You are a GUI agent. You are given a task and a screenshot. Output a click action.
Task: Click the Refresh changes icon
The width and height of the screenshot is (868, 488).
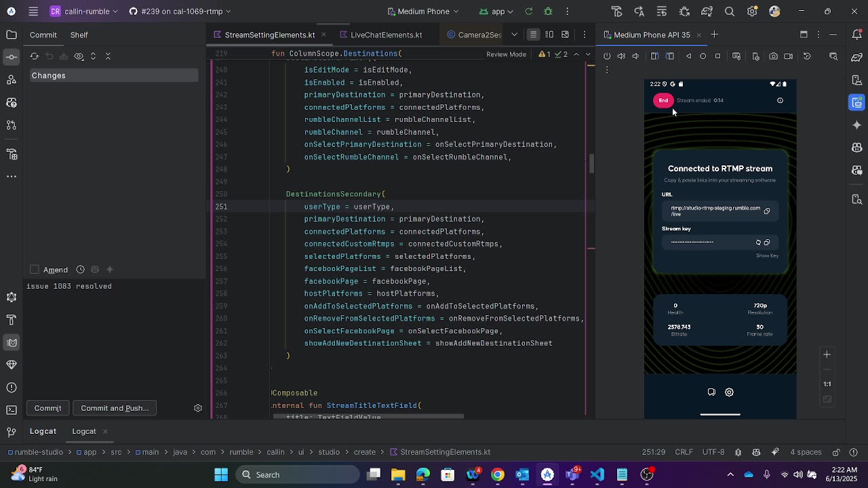click(x=35, y=56)
